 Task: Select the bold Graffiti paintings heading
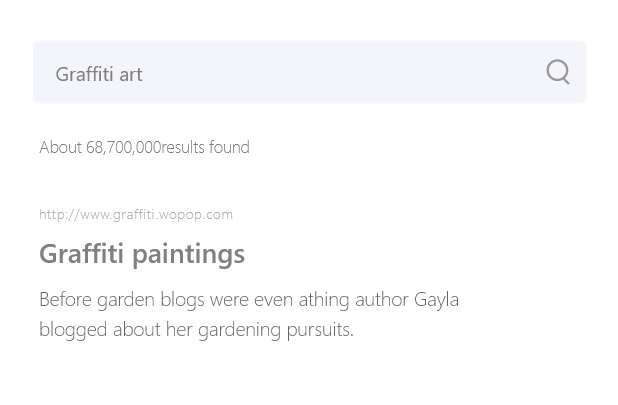pyautogui.click(x=142, y=255)
